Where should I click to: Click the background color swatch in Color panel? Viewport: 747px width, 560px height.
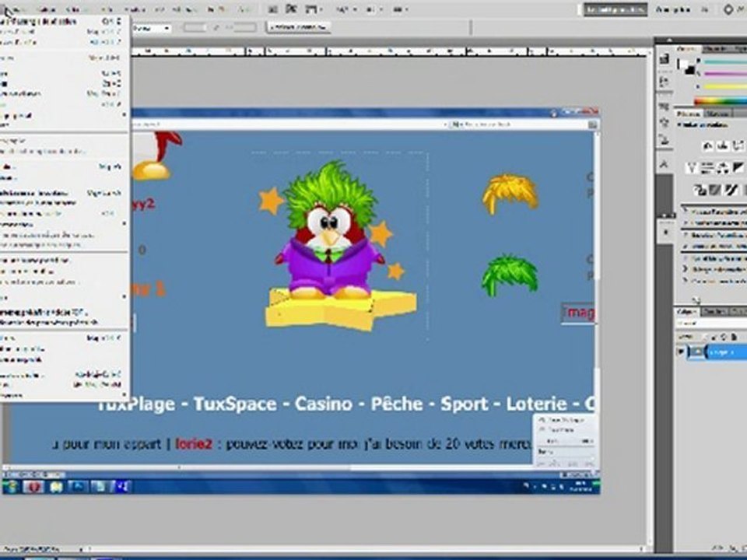point(690,71)
